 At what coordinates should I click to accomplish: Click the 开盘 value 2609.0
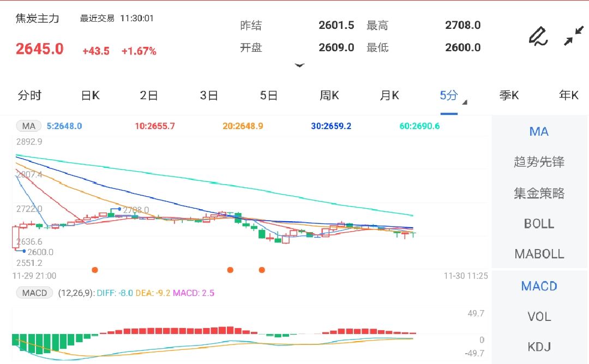pos(336,47)
